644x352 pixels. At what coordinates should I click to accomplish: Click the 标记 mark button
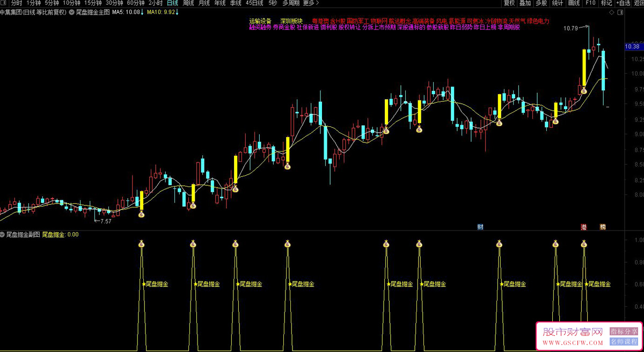[x=606, y=3]
